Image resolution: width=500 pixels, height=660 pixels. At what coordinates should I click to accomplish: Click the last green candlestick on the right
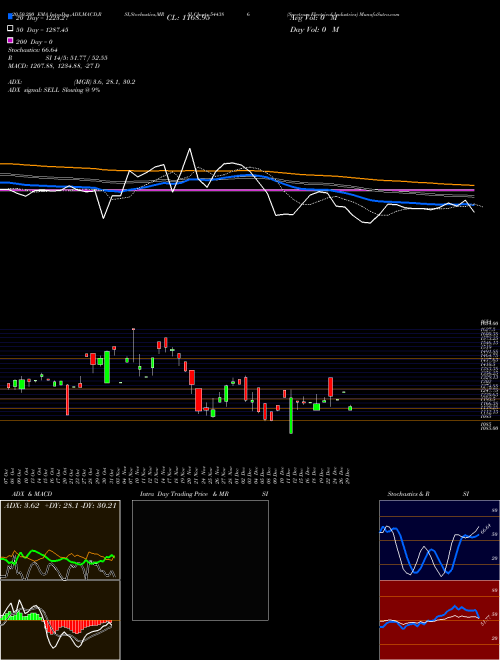coord(350,408)
